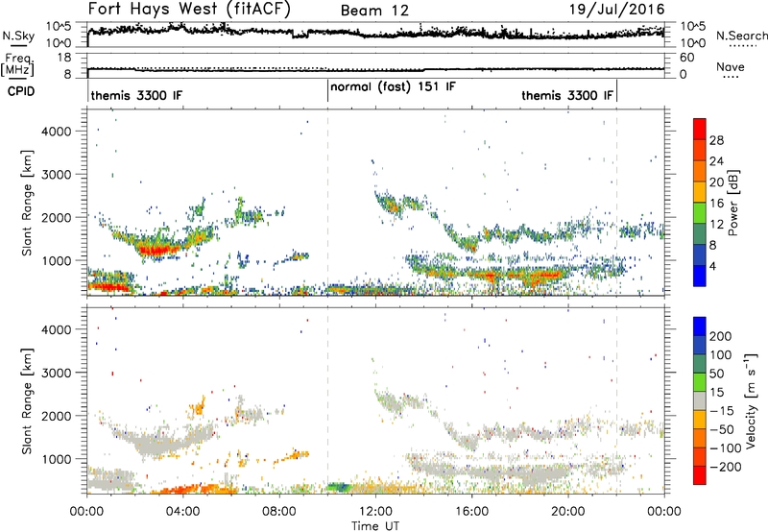Click the '18' frequency axis value

[x=64, y=58]
